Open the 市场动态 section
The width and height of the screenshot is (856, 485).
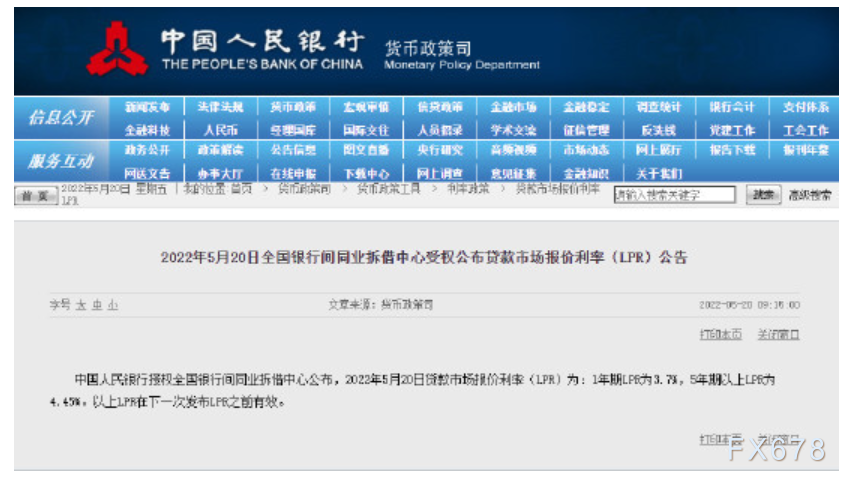(586, 150)
